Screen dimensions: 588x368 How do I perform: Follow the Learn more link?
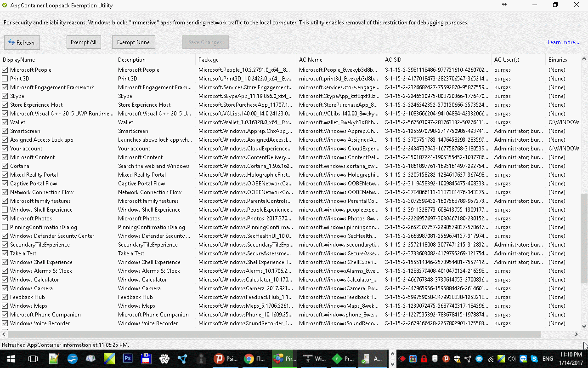click(x=563, y=42)
